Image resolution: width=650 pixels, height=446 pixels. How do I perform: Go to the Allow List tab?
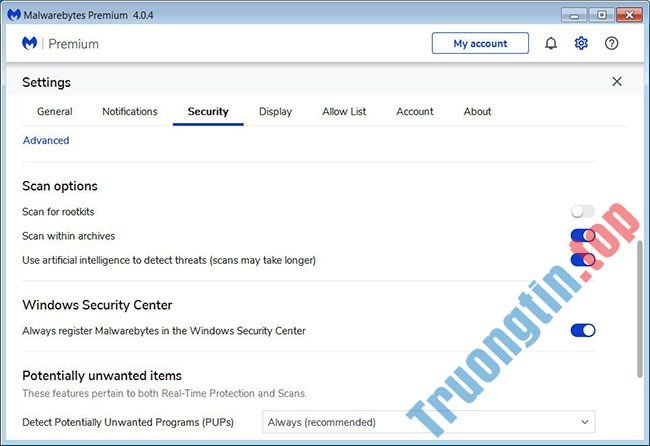pyautogui.click(x=344, y=112)
